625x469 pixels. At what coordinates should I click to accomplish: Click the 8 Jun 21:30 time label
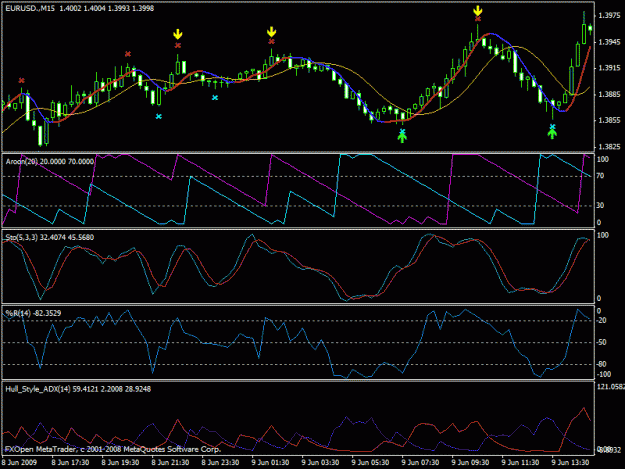(x=170, y=463)
